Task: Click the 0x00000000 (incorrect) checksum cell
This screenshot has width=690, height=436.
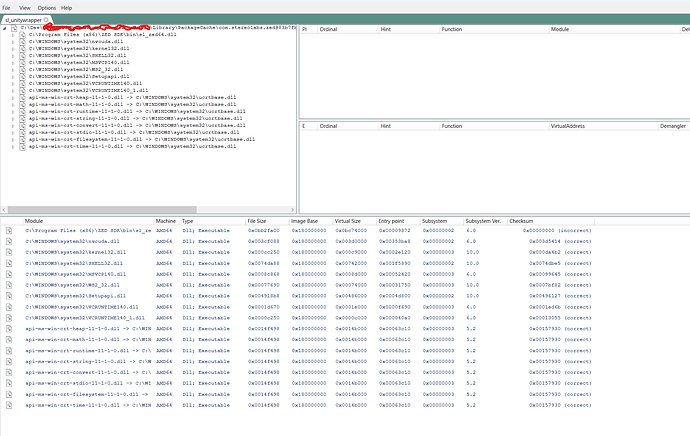Action: click(557, 231)
